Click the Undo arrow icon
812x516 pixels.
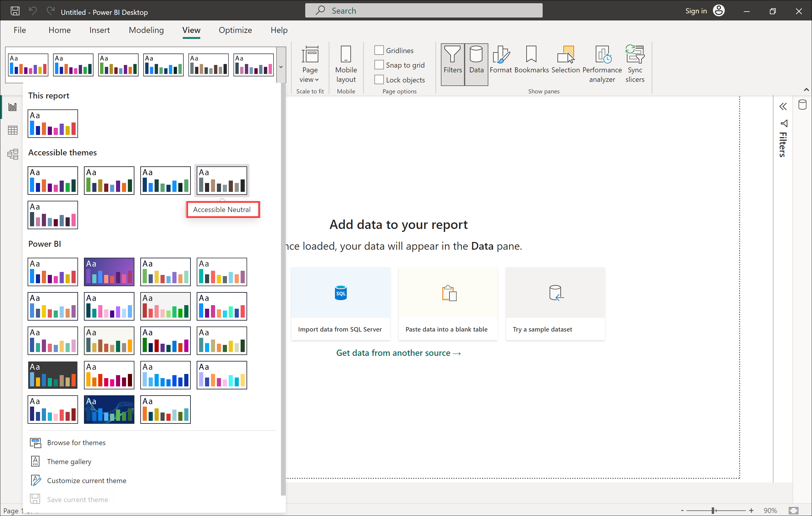33,11
